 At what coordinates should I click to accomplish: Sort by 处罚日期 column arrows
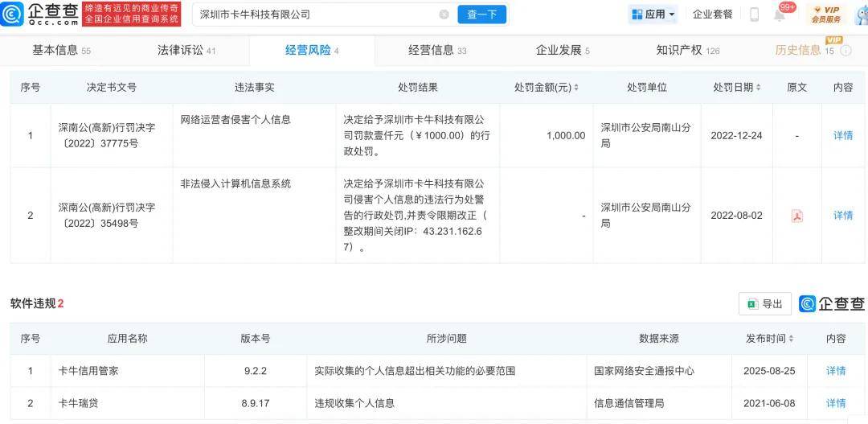(x=759, y=88)
